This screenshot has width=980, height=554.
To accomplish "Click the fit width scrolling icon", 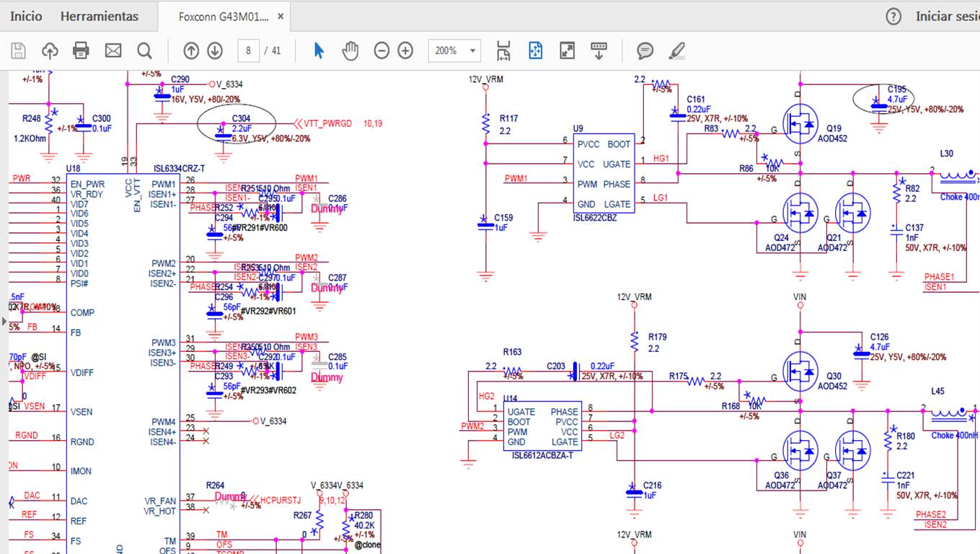I will point(504,50).
